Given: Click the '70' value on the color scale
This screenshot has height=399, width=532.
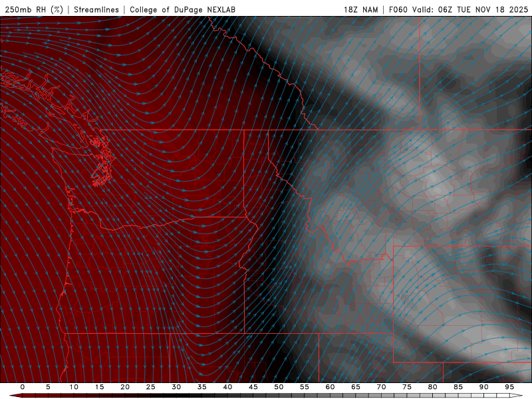Looking at the screenshot, I should (381, 387).
